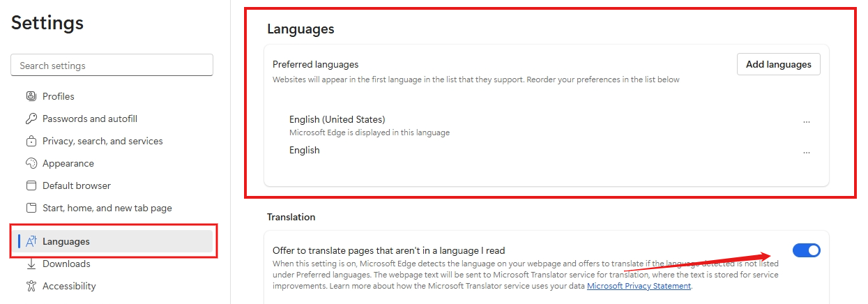The width and height of the screenshot is (868, 304).
Task: Click the key icon for Passwords and autofill
Action: pos(31,119)
